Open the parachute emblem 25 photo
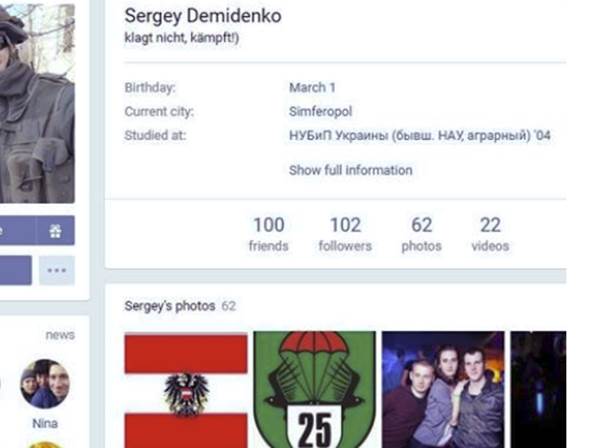Screen dimensions: 605x448 (314, 390)
